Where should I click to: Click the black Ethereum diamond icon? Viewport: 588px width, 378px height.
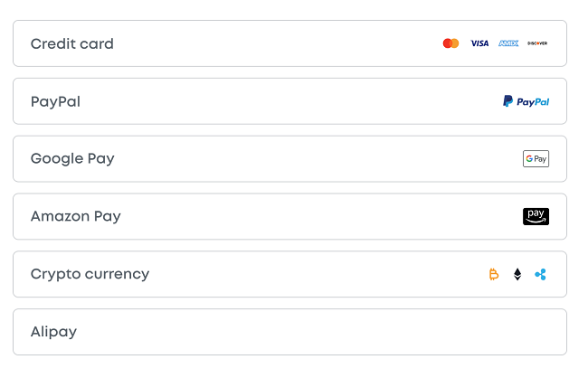tap(517, 275)
